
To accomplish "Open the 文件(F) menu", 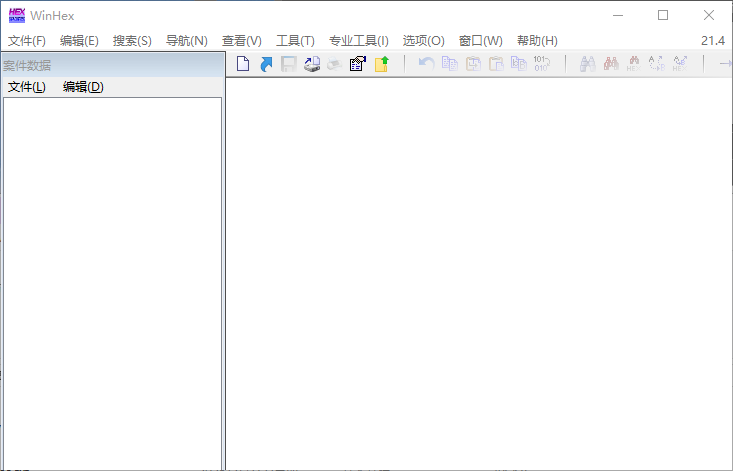I will pyautogui.click(x=27, y=41).
